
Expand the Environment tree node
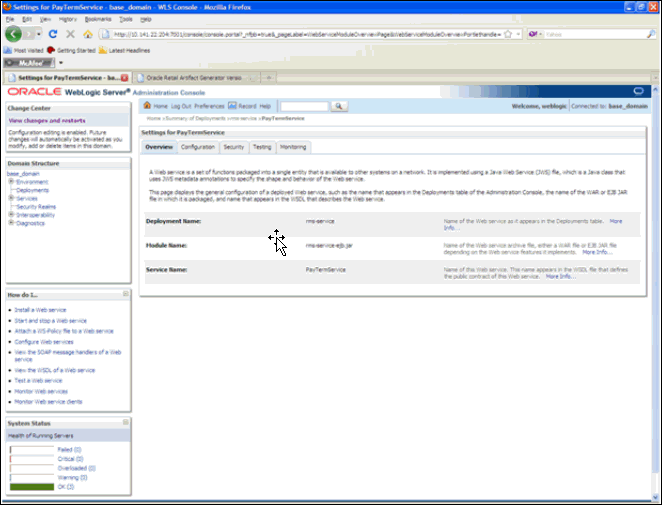[x=11, y=182]
